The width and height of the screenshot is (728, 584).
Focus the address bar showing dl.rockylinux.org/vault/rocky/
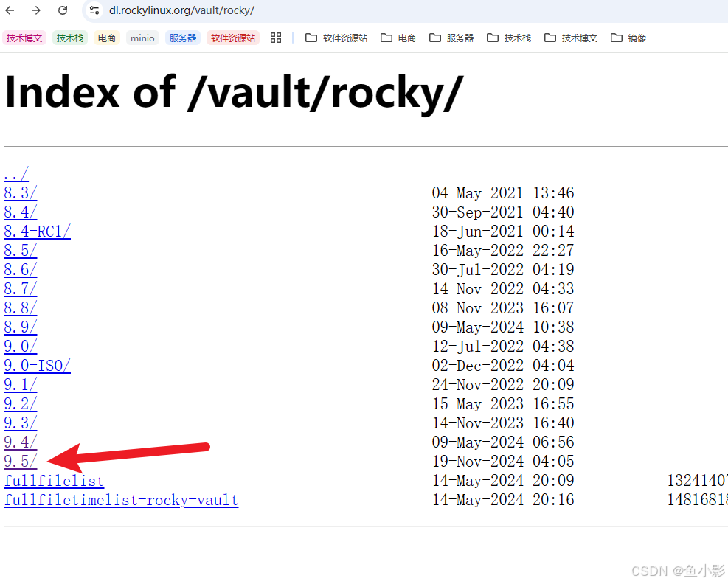404,10
